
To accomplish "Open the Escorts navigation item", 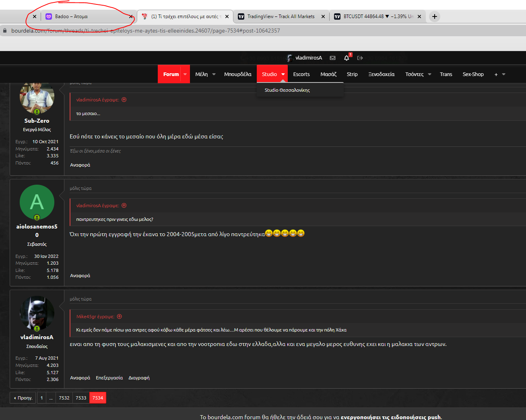I will (301, 74).
